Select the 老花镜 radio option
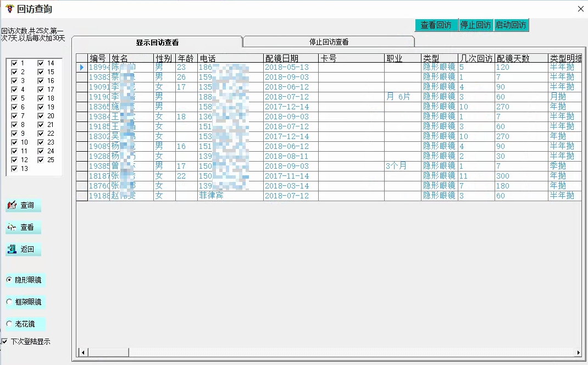Screen dimensions: 588x365 [9, 324]
